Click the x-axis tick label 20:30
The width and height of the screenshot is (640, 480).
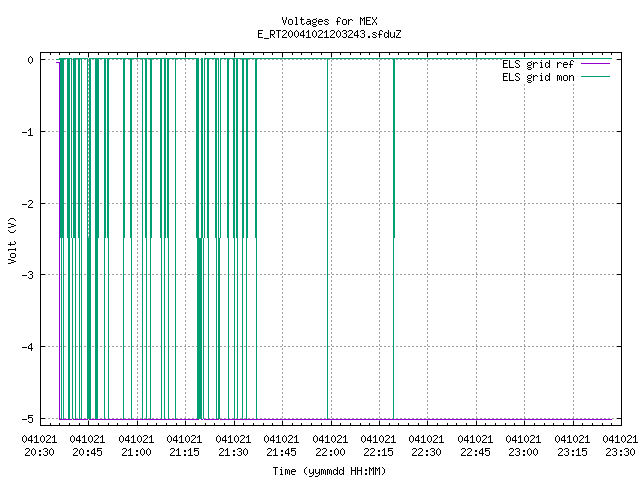(39, 452)
